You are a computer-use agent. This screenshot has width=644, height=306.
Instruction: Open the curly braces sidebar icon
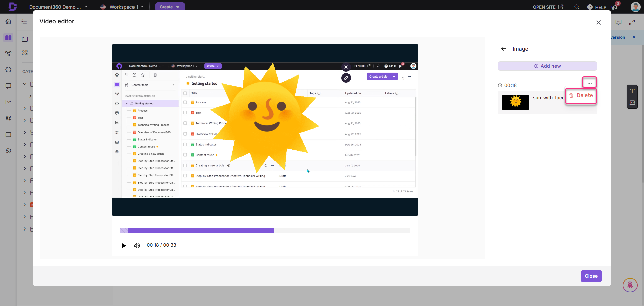pos(8,70)
